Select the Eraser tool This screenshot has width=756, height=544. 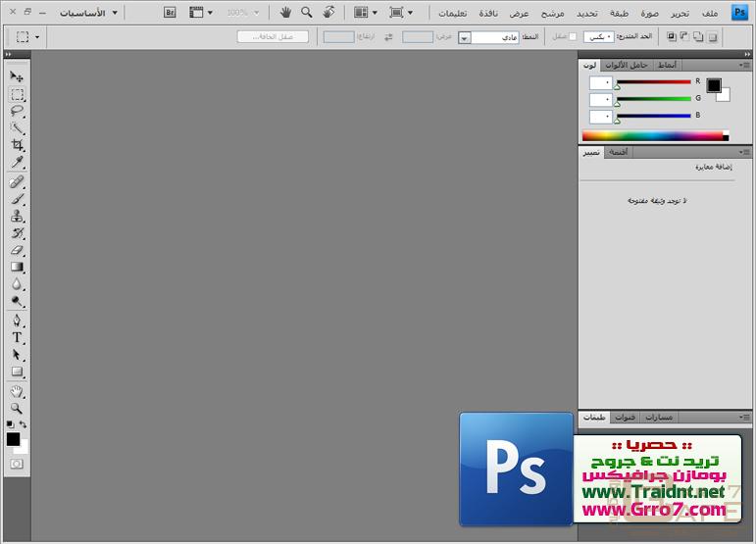point(17,250)
